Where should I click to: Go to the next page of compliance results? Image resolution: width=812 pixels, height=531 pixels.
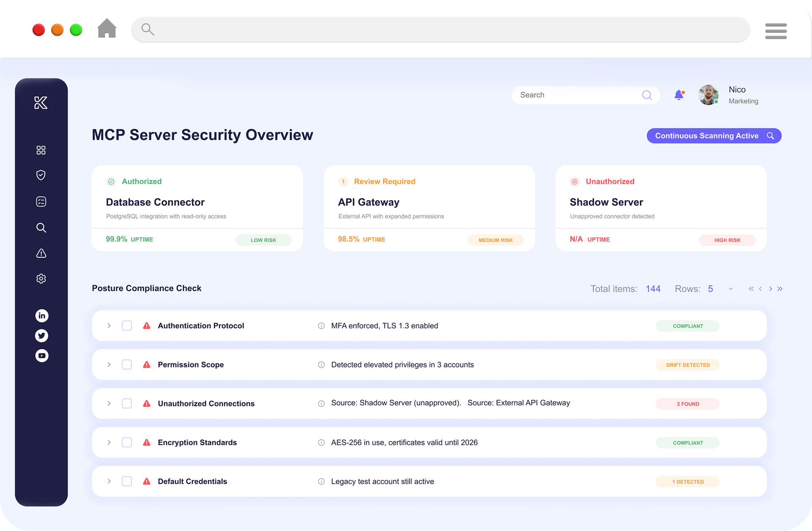point(770,289)
